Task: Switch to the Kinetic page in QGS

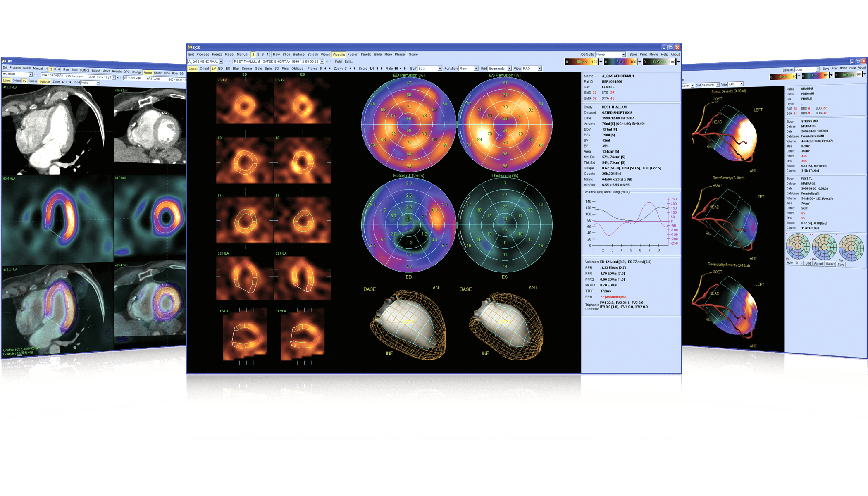Action: coord(366,55)
